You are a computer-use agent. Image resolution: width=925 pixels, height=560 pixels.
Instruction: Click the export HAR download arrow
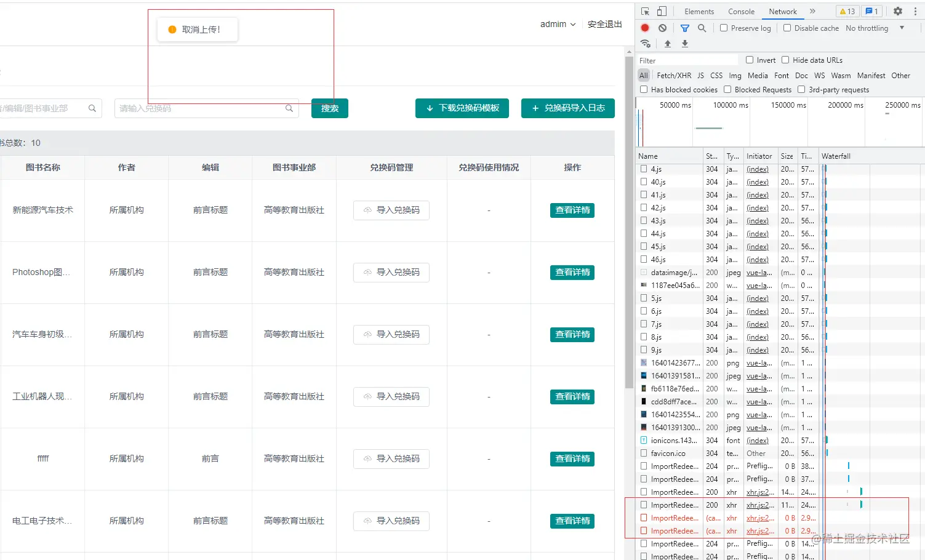tap(685, 44)
